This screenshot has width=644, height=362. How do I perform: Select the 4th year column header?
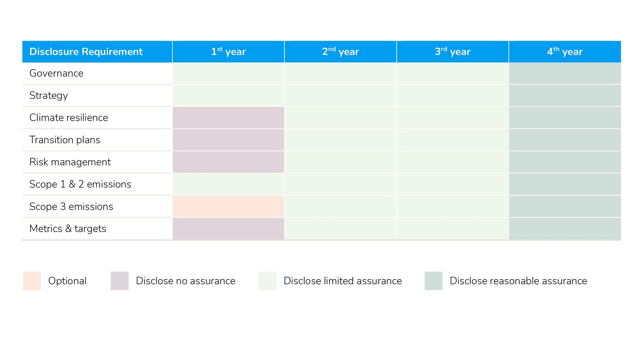(x=565, y=52)
